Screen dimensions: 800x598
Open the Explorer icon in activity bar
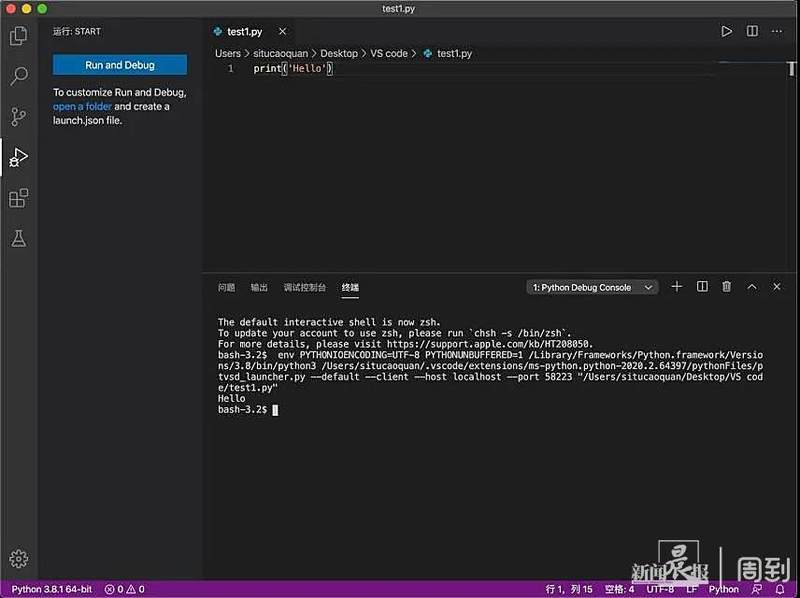18,36
